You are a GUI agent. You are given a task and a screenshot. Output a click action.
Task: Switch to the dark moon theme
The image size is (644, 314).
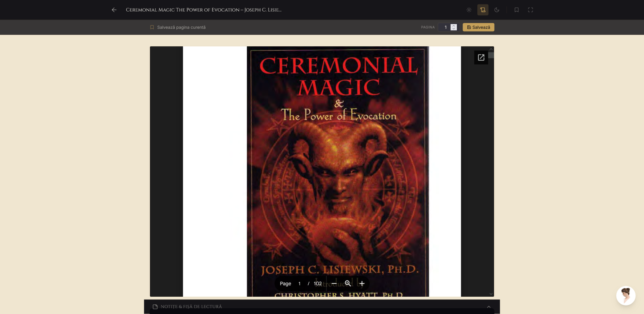(497, 10)
